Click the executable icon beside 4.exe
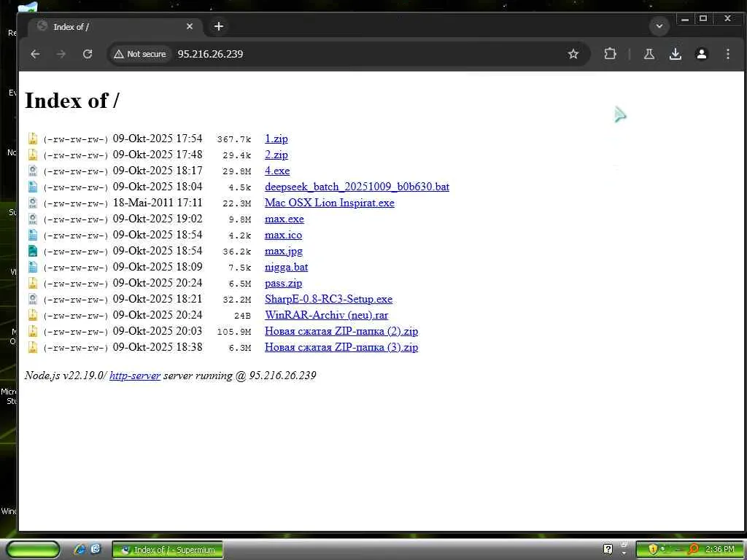The width and height of the screenshot is (747, 560). [x=32, y=171]
